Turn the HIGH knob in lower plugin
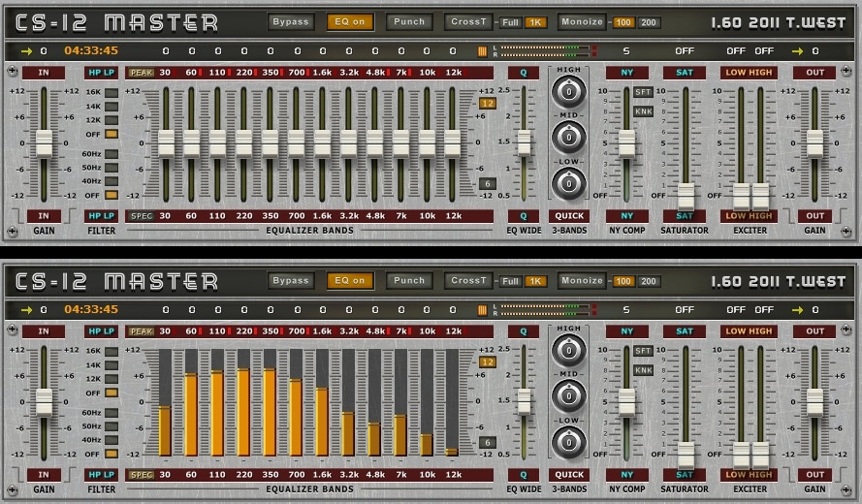862x504 pixels. (568, 351)
